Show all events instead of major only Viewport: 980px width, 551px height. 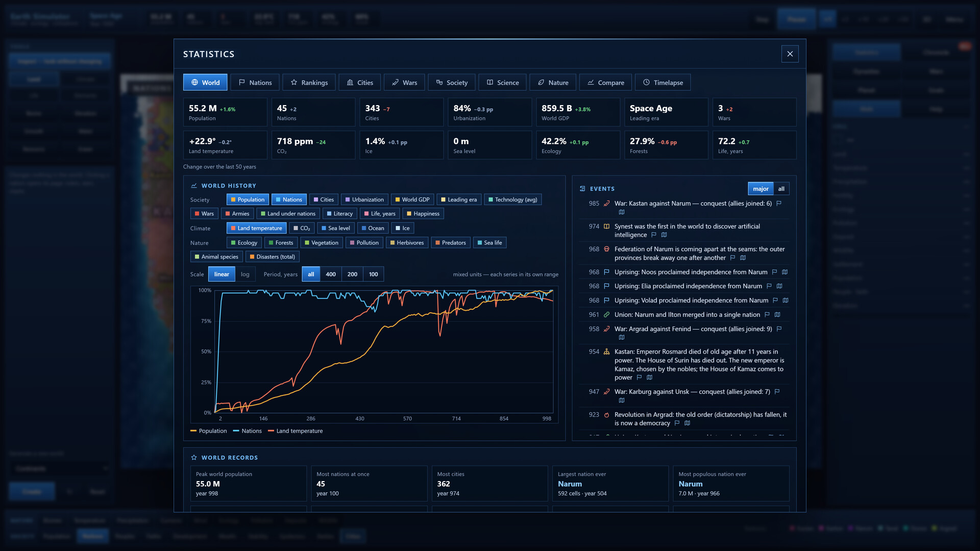coord(781,189)
